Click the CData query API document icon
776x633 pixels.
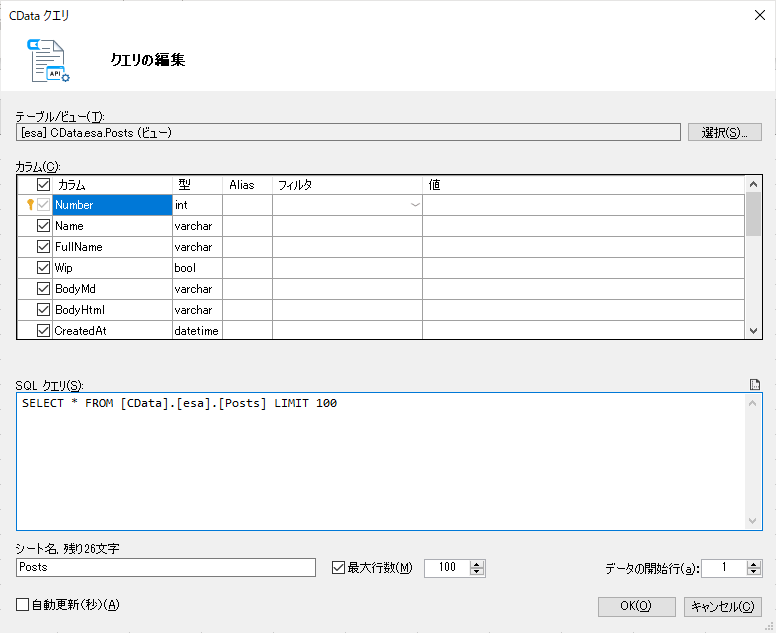click(48, 60)
